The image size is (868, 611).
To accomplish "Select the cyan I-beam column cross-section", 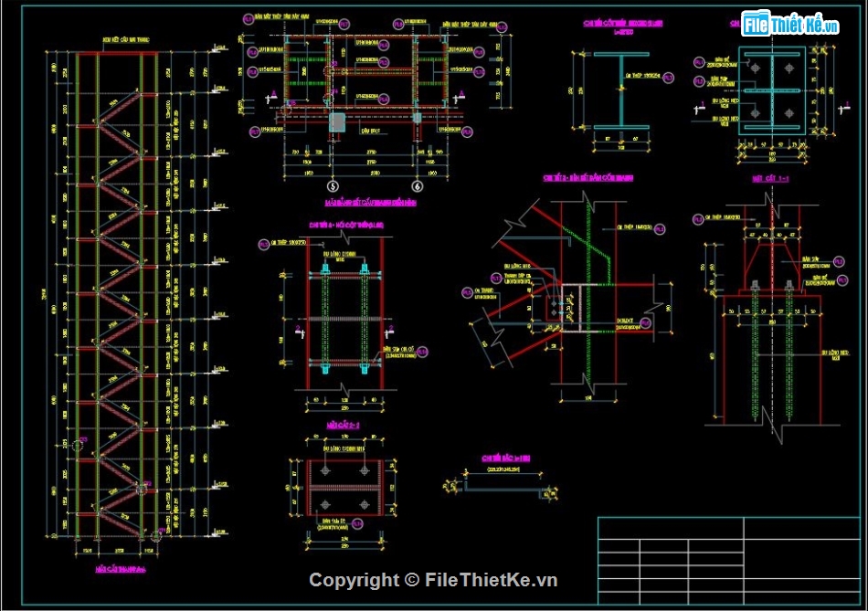I will [x=621, y=90].
